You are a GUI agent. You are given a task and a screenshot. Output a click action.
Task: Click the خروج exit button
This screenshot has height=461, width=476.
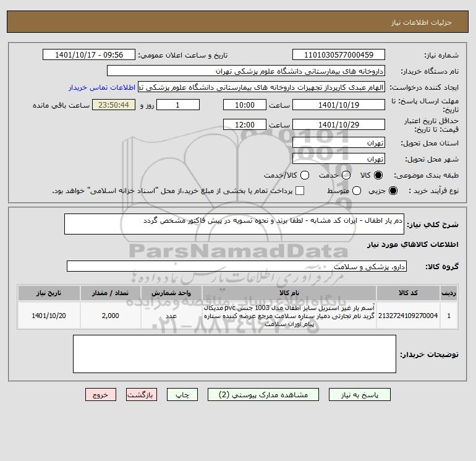click(x=101, y=395)
